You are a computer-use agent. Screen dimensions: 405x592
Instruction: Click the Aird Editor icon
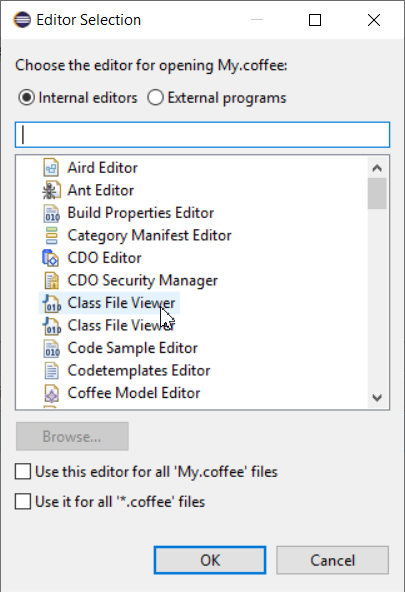point(51,168)
